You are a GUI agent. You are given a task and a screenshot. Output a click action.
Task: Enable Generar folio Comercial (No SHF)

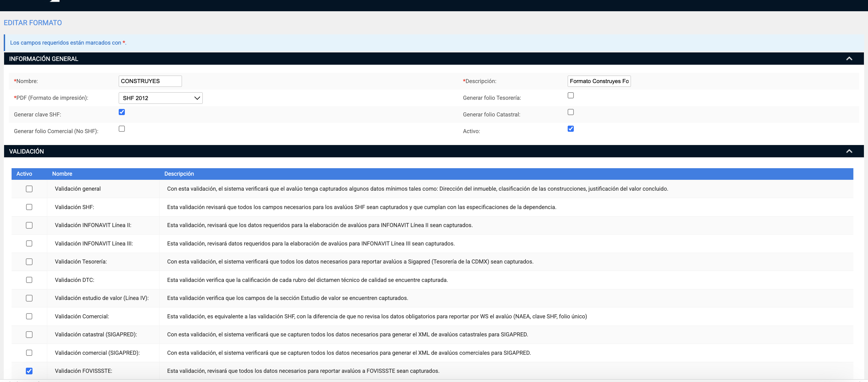(122, 129)
